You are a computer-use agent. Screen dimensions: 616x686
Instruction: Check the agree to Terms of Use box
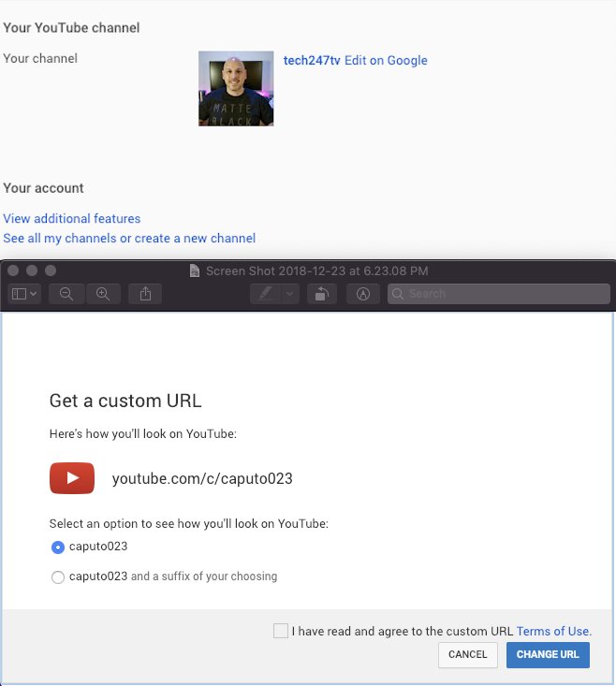click(281, 631)
